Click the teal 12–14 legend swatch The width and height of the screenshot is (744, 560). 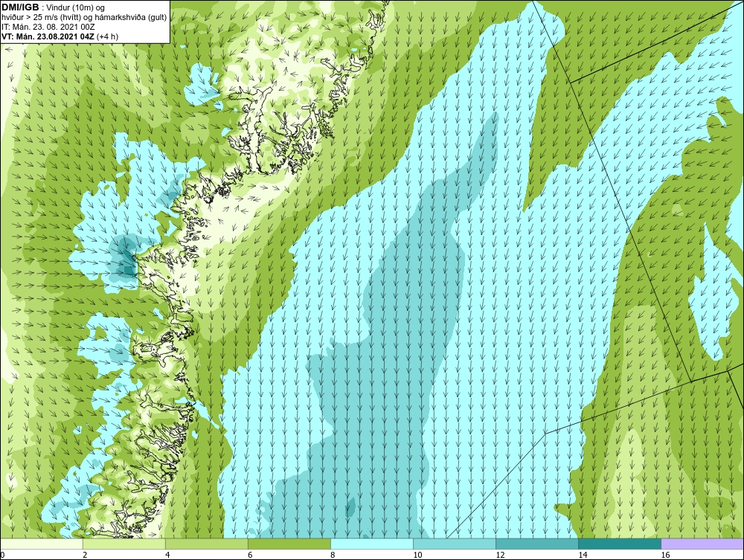click(x=537, y=544)
